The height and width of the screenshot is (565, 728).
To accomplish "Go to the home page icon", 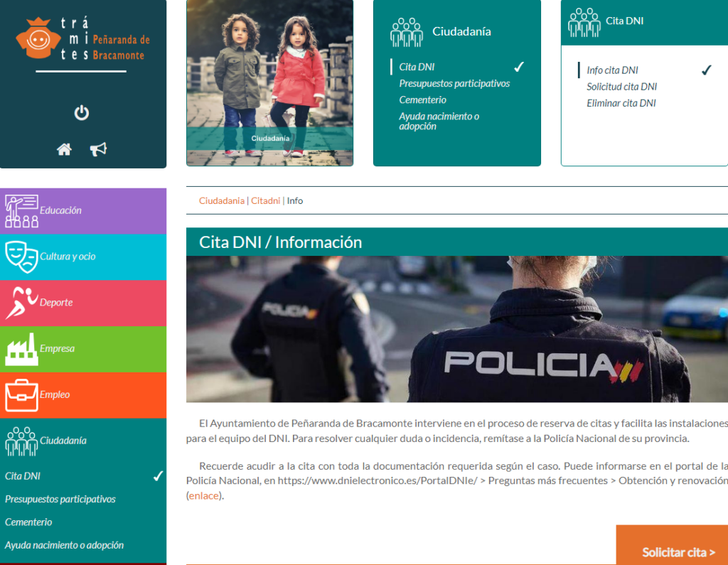I will 64,149.
